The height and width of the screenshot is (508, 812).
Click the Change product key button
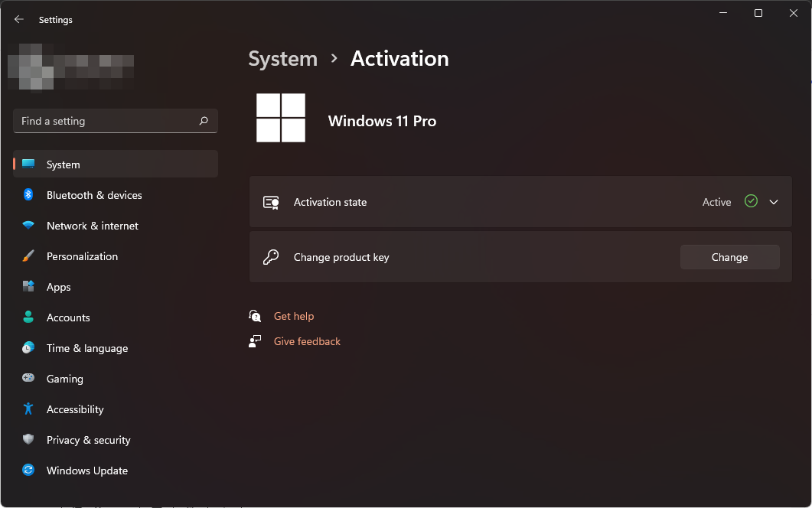729,257
